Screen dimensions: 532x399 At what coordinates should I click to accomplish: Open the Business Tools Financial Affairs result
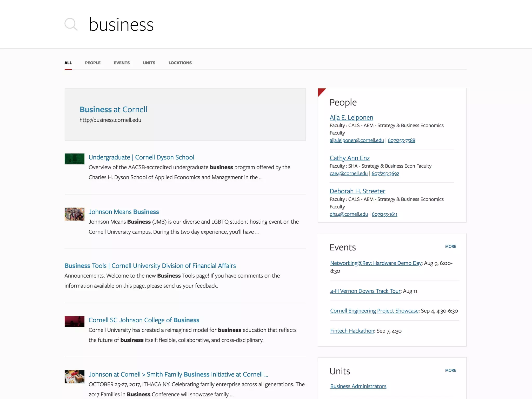tap(150, 266)
